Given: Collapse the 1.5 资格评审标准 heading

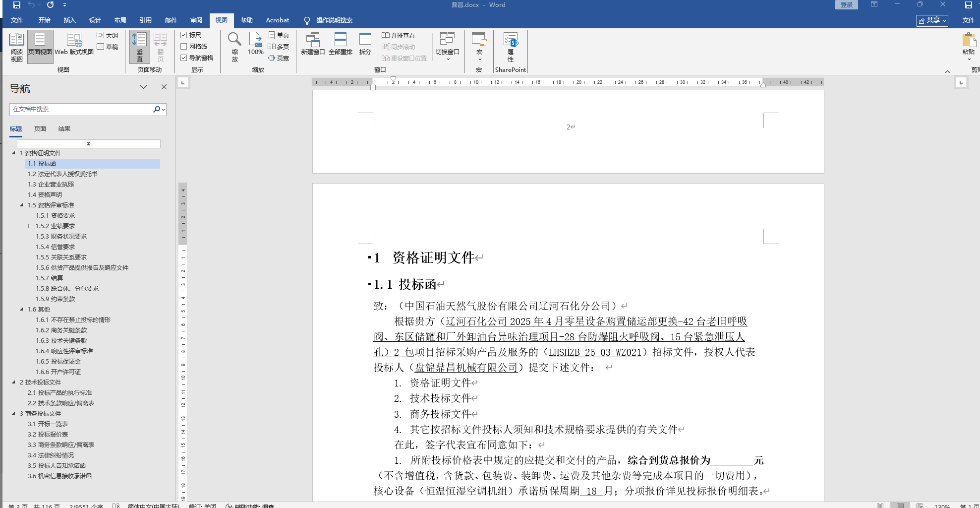Looking at the screenshot, I should point(21,205).
